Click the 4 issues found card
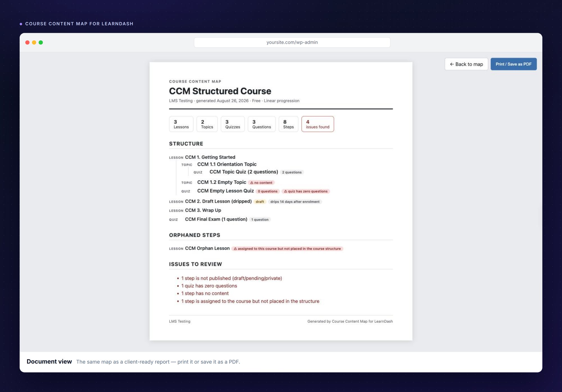Screen dimensions: 562x392 click(x=318, y=124)
